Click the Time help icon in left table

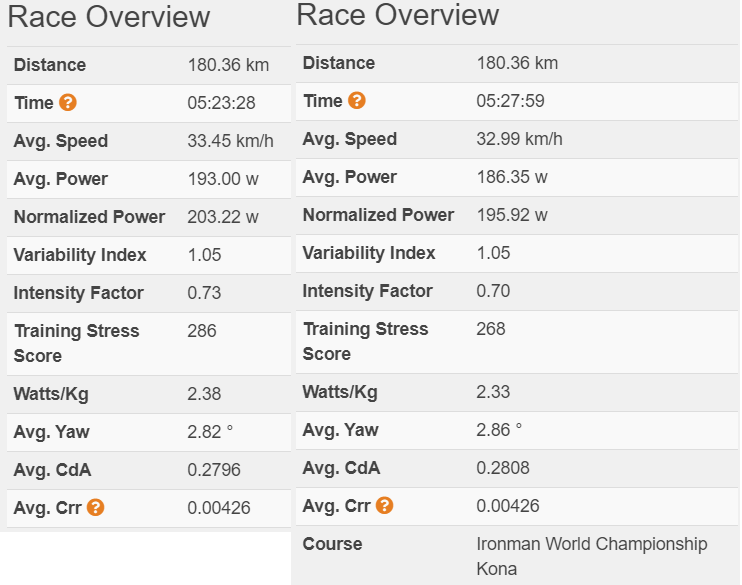point(68,102)
